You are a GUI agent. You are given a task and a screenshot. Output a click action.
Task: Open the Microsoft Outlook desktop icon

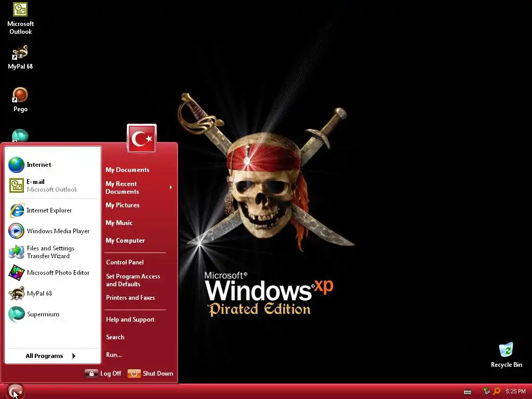[x=20, y=18]
